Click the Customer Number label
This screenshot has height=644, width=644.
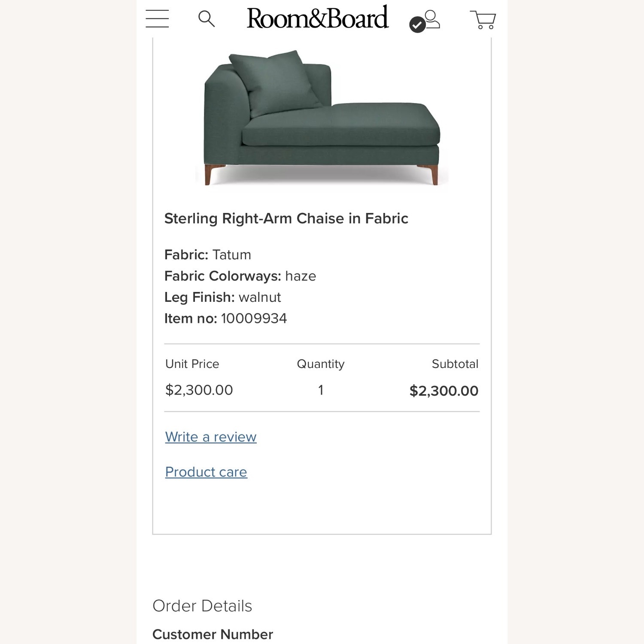point(212,634)
